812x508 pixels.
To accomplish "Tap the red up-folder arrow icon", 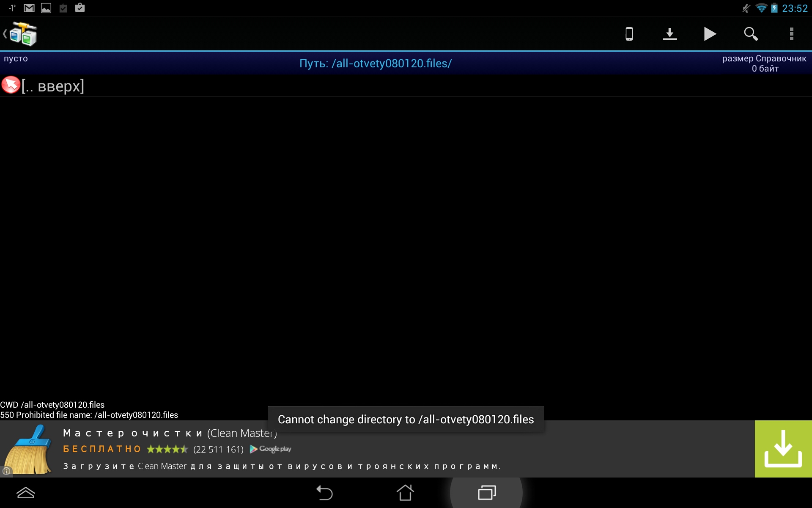I will pos(11,85).
